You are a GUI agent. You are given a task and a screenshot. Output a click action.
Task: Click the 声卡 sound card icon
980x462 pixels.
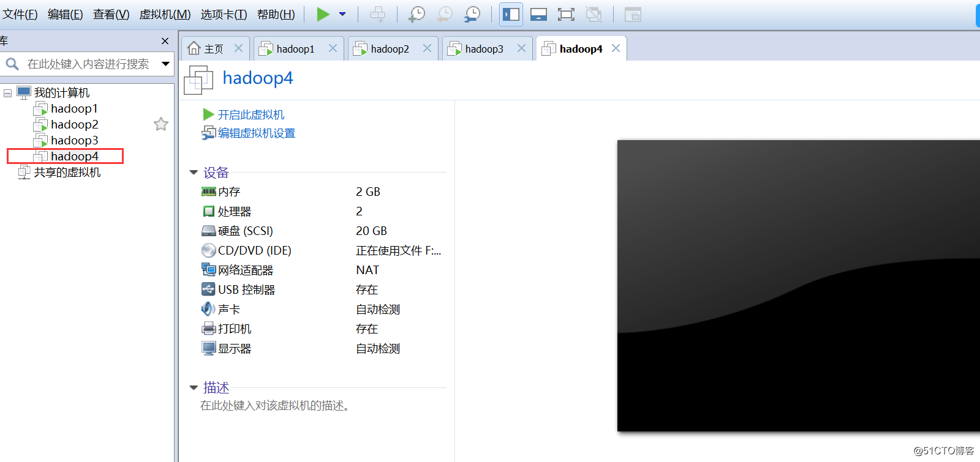(208, 309)
